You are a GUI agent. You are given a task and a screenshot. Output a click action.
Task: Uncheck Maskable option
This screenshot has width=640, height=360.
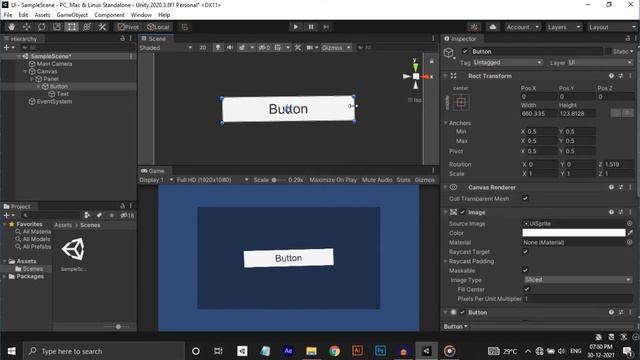pyautogui.click(x=525, y=270)
